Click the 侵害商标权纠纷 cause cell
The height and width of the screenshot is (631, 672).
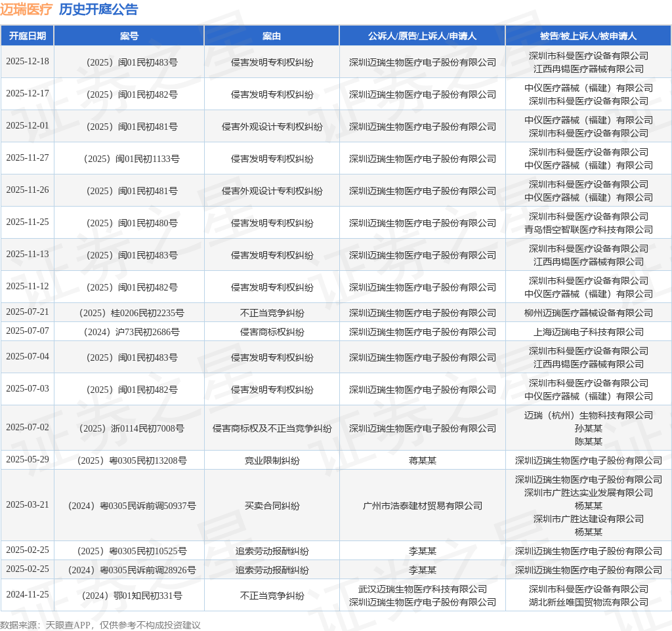tap(272, 332)
